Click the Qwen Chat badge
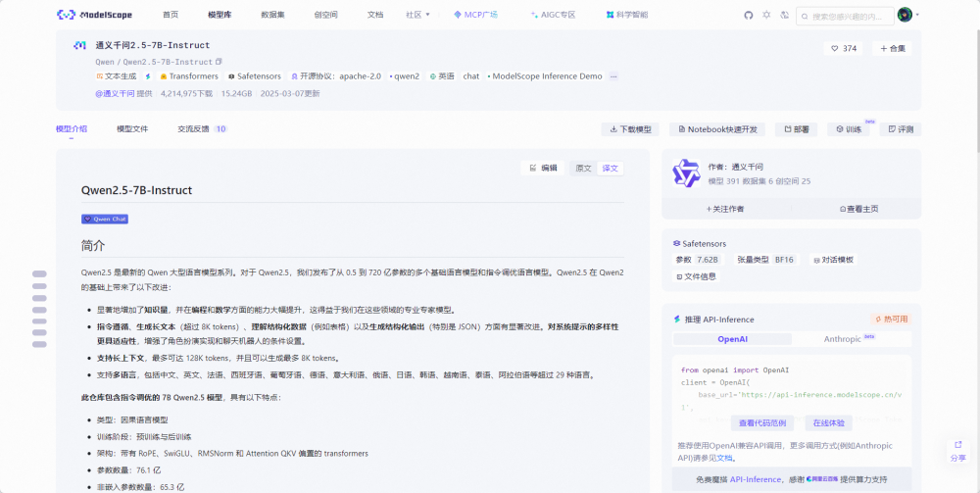 click(105, 220)
